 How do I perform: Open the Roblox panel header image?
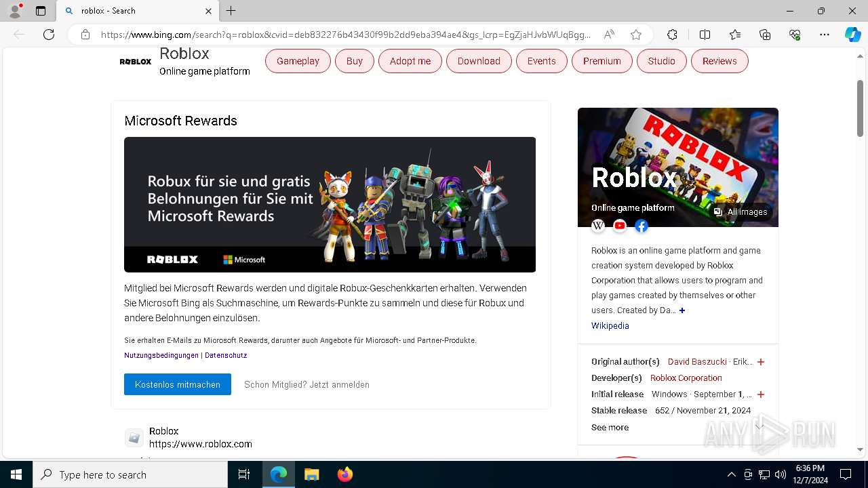(678, 167)
